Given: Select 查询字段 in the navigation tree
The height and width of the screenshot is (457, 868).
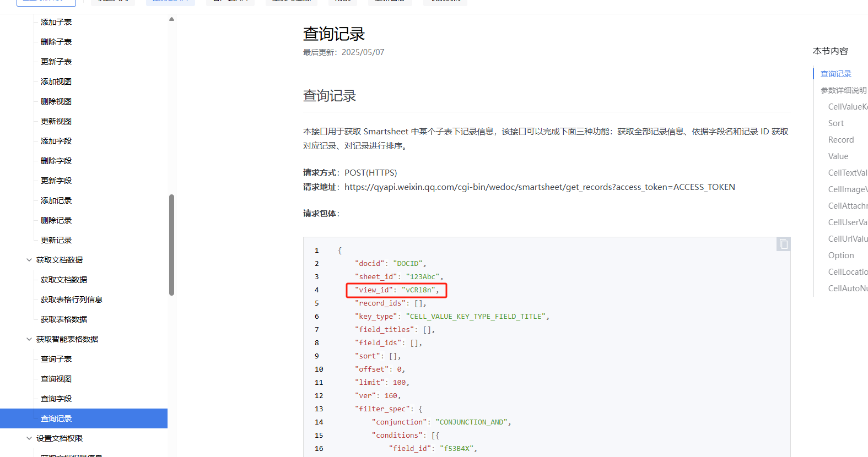Looking at the screenshot, I should point(56,399).
